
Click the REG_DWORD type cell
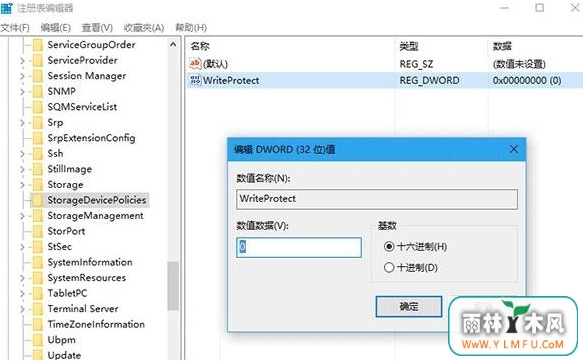click(429, 80)
